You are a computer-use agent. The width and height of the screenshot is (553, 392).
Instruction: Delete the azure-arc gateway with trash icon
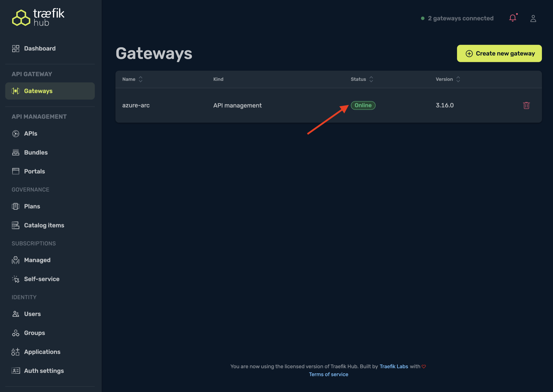tap(526, 105)
